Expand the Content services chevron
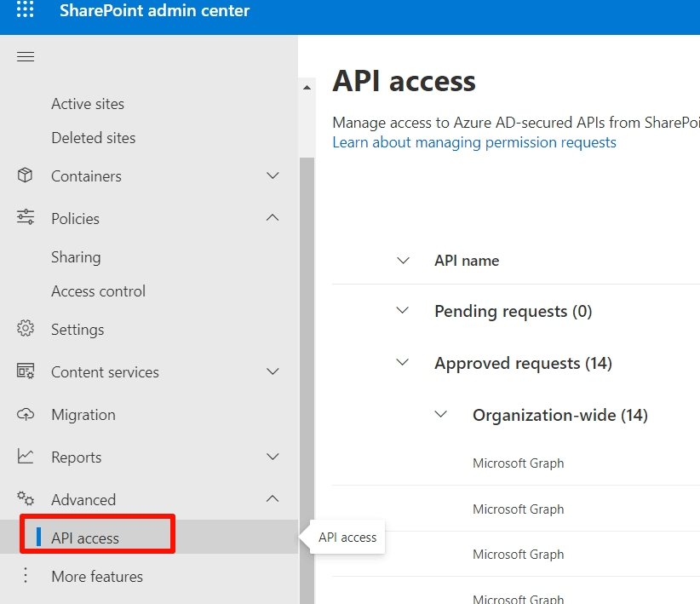 click(273, 371)
